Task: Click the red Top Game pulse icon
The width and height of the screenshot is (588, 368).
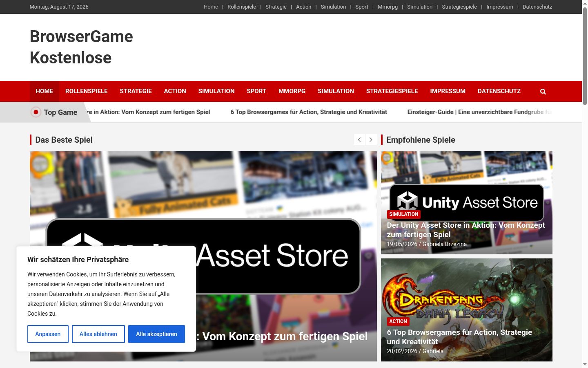Action: tap(36, 112)
